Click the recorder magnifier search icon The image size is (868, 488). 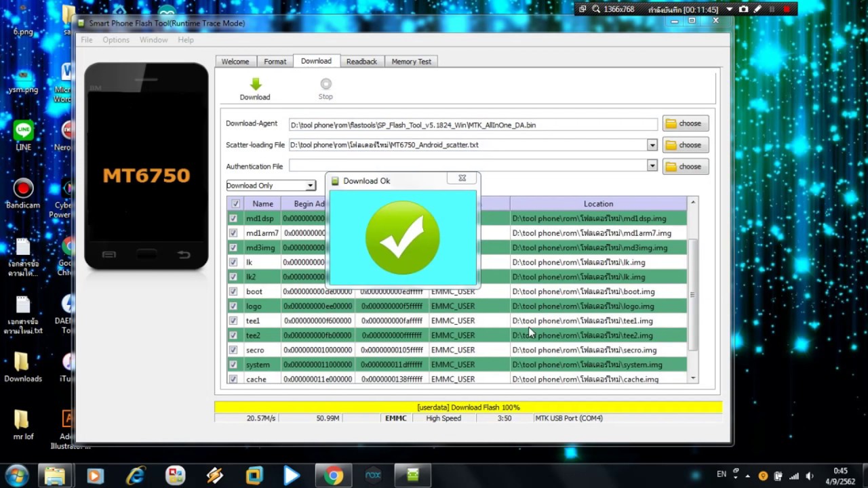[596, 9]
